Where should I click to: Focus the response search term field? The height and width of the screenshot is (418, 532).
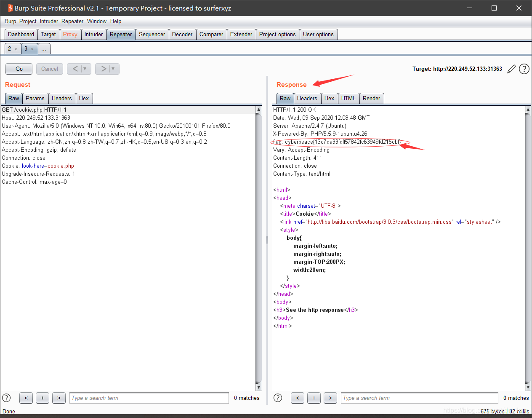click(x=420, y=398)
